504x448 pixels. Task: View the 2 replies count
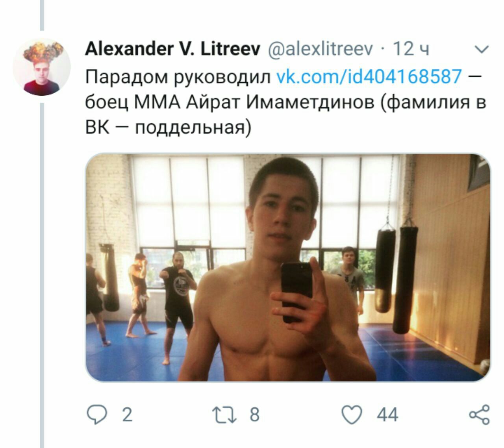127,415
